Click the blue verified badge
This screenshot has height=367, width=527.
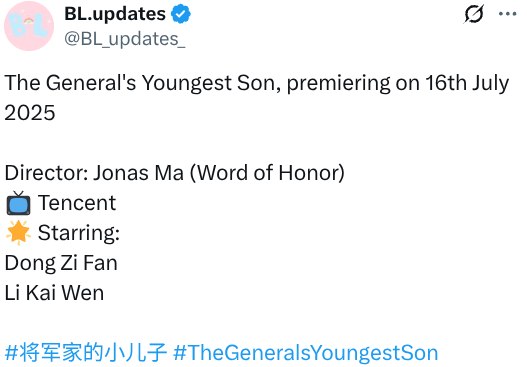pyautogui.click(x=181, y=14)
